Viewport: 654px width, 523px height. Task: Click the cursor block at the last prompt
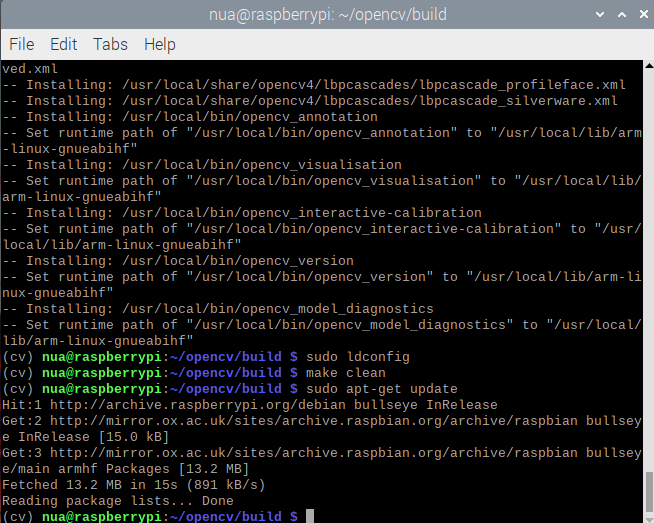[x=310, y=516]
